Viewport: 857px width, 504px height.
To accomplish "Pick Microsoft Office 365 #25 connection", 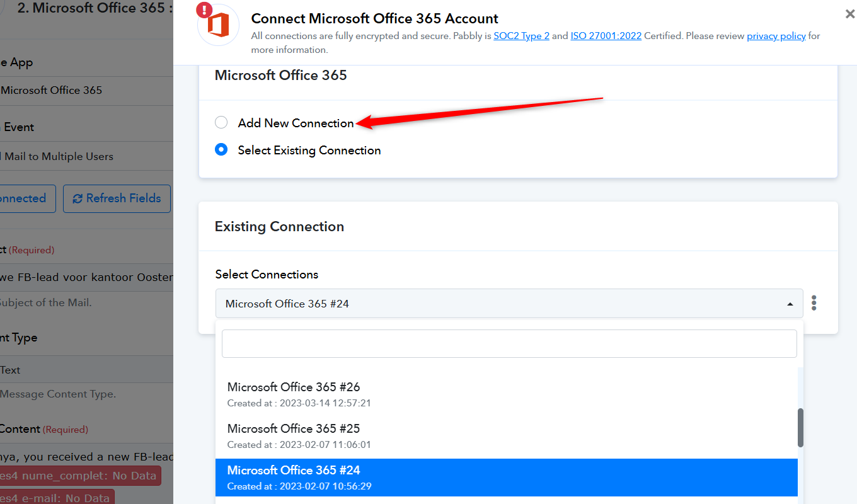I will coord(507,436).
